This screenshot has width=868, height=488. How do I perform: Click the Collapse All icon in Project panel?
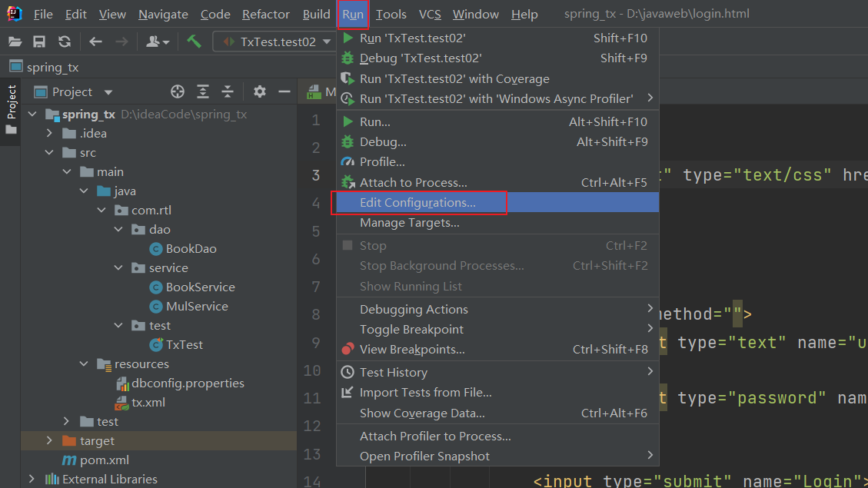[x=228, y=92]
